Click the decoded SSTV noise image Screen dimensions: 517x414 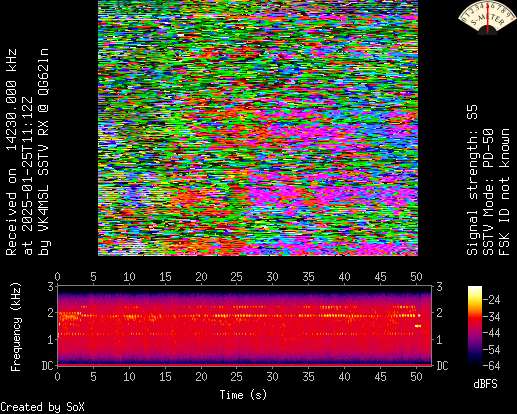click(x=258, y=128)
